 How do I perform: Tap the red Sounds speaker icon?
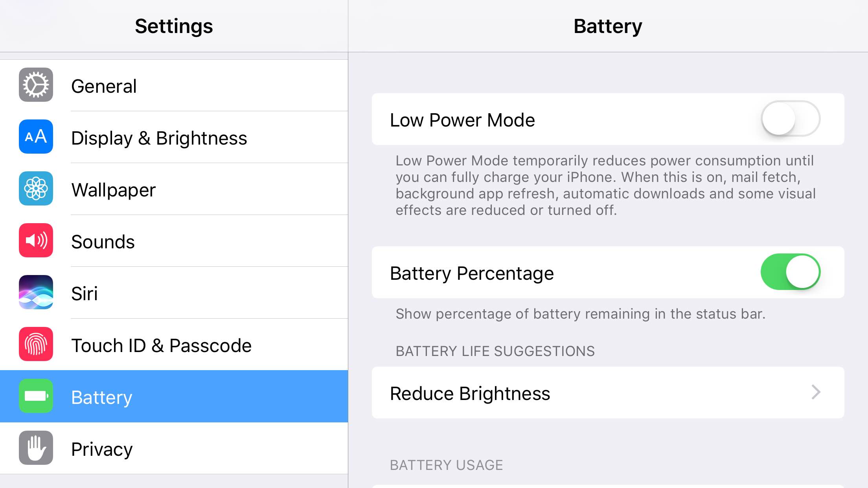point(36,240)
